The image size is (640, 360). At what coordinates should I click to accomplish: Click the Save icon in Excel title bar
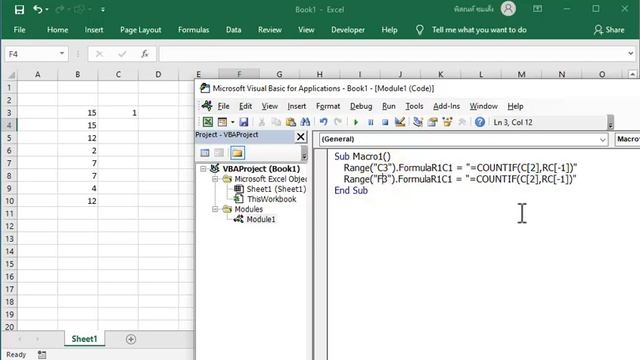point(19,9)
